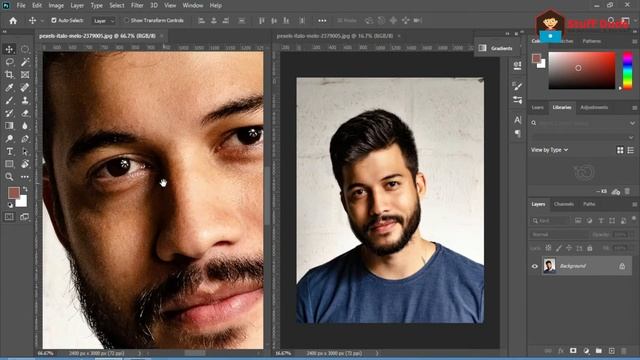Viewport: 640px width, 360px height.
Task: Click the Create new layer icon
Action: pyautogui.click(x=611, y=351)
